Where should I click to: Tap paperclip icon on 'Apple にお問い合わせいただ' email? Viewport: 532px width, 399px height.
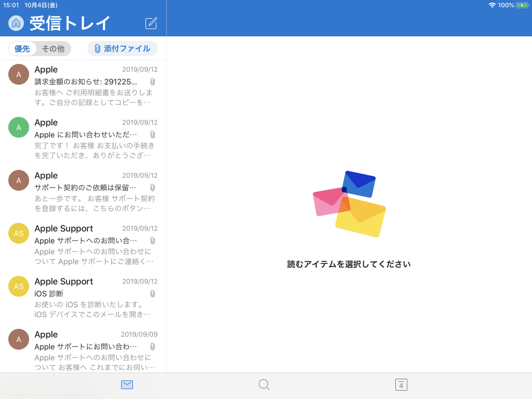point(153,135)
